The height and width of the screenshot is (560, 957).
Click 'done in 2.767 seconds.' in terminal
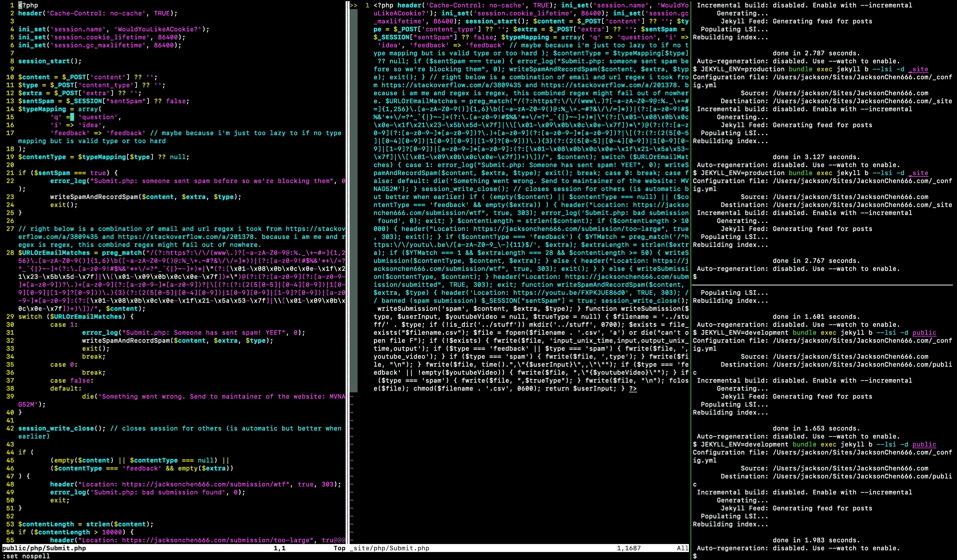[x=816, y=261]
